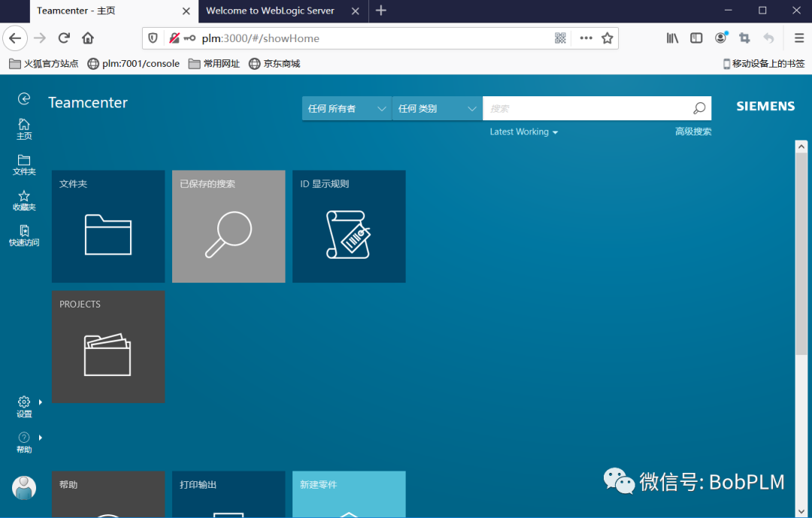Image resolution: width=812 pixels, height=518 pixels.
Task: Close the Teamcenter browser tab
Action: 186,11
